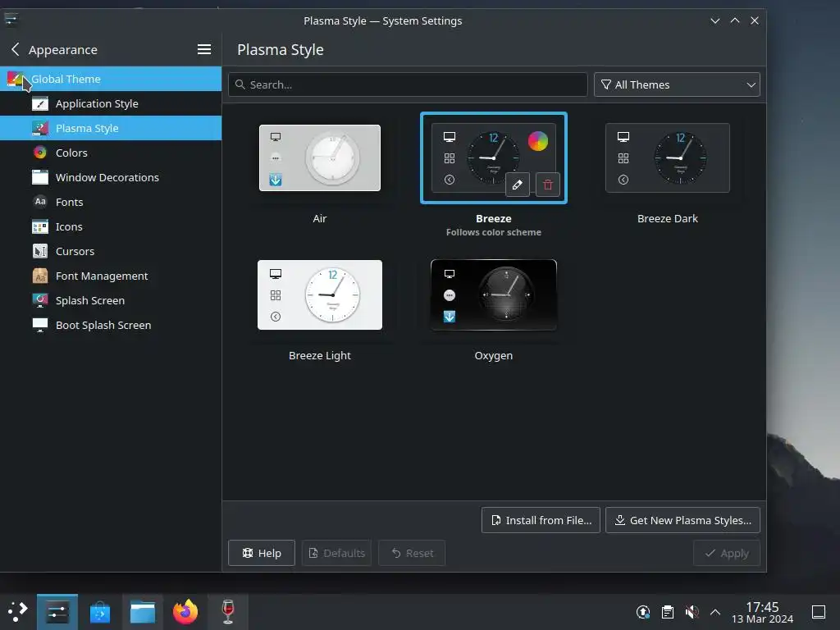
Task: Open Window Decorations settings
Action: 111,177
